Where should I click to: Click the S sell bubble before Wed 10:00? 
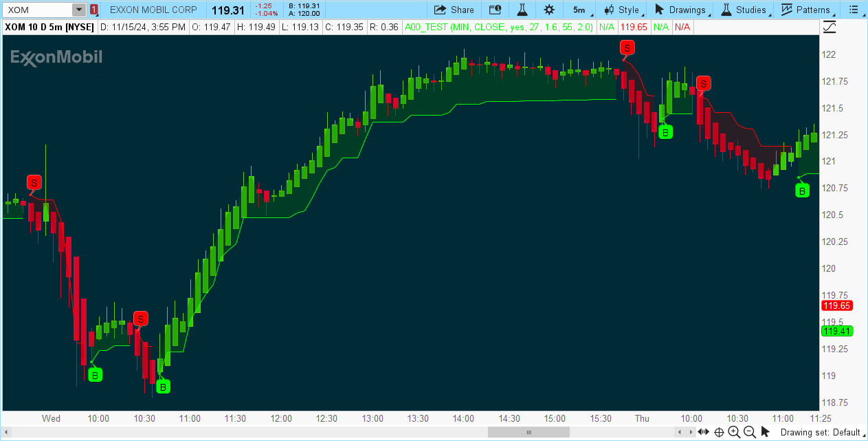point(34,182)
